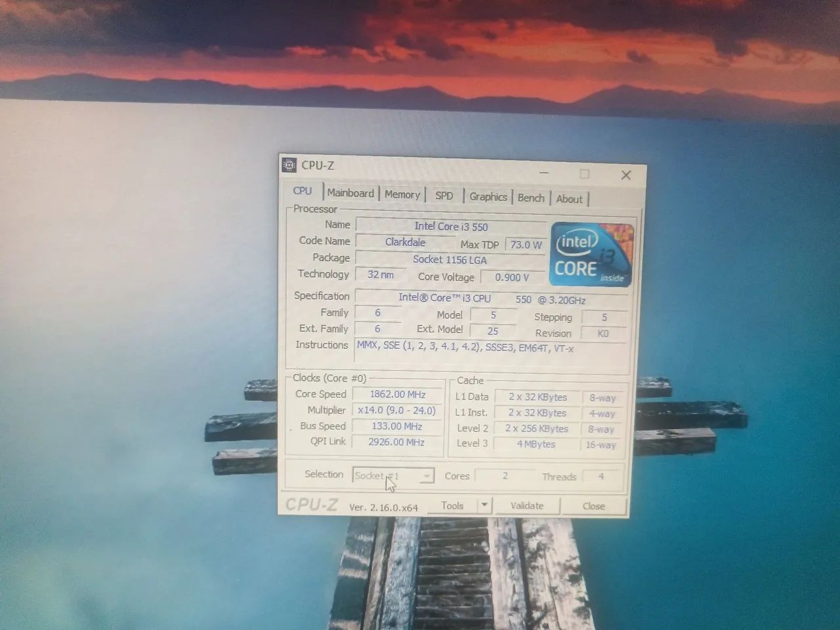Viewport: 840px width, 630px height.
Task: Close the CPU-Z window with X
Action: pyautogui.click(x=626, y=175)
